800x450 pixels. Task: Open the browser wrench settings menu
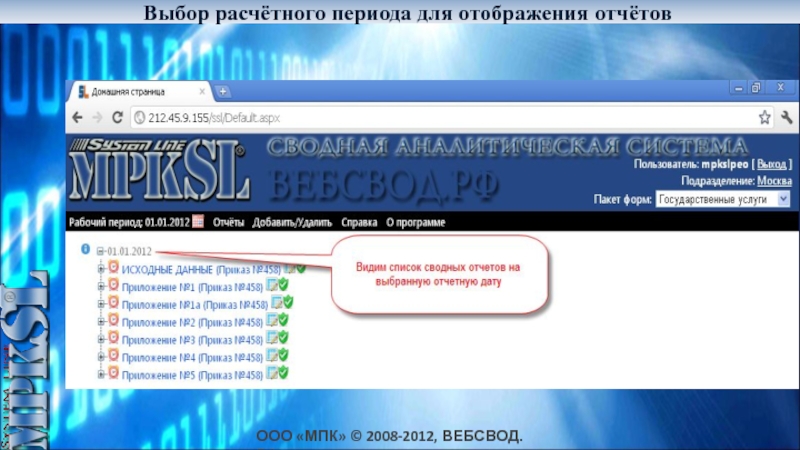786,118
